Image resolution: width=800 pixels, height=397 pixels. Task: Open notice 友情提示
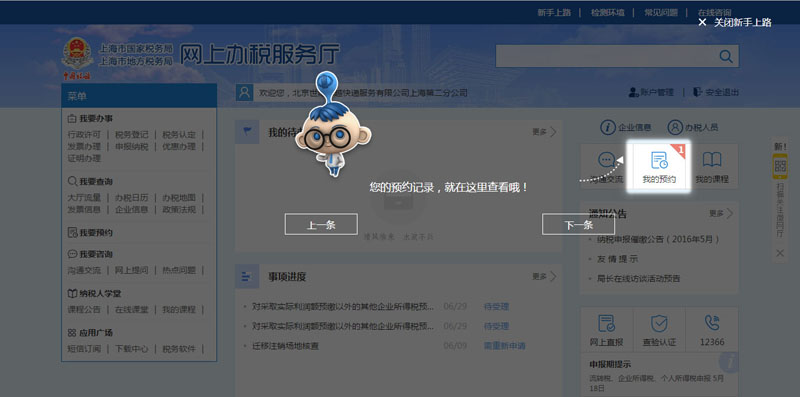(617, 259)
